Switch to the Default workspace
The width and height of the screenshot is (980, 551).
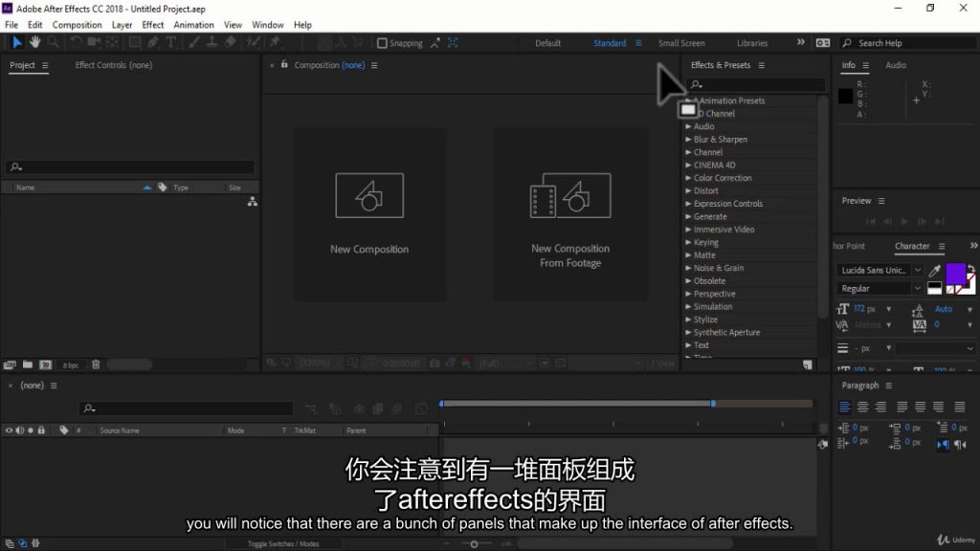tap(547, 43)
